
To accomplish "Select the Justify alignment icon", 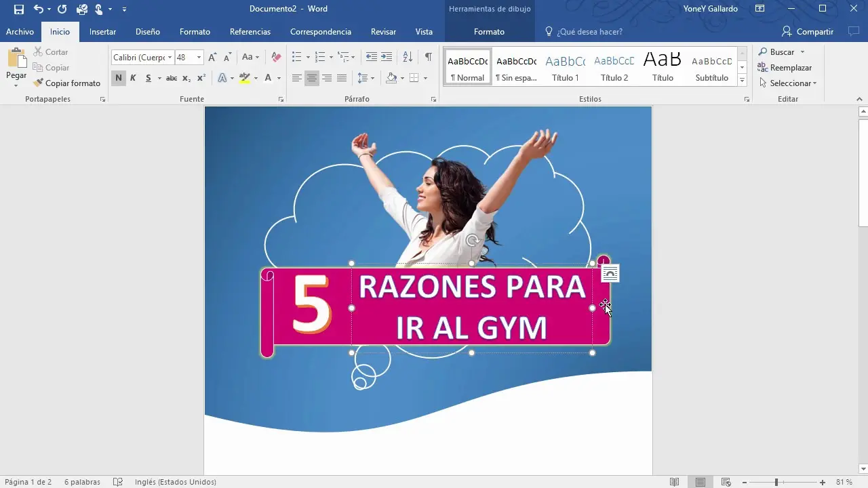I will [x=342, y=78].
